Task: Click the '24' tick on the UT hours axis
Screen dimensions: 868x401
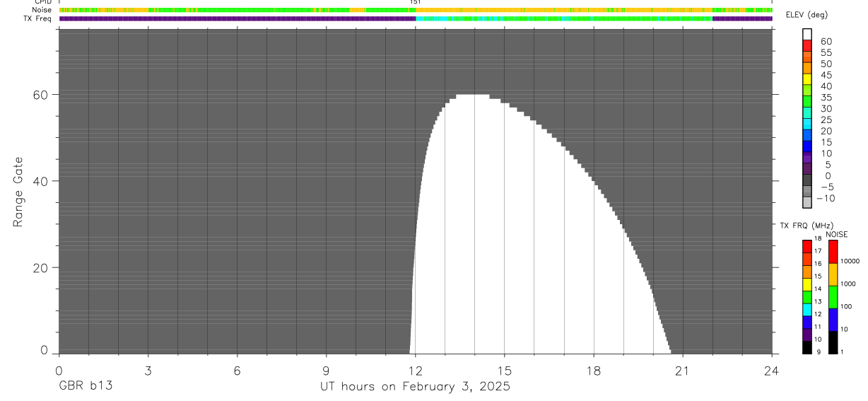Action: tap(772, 370)
